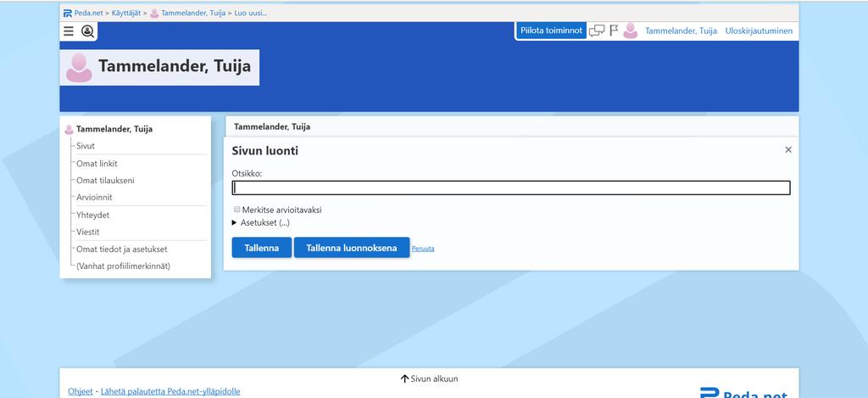Open Viestit in the sidebar
Viewport: 868px width, 398px height.
(x=88, y=232)
